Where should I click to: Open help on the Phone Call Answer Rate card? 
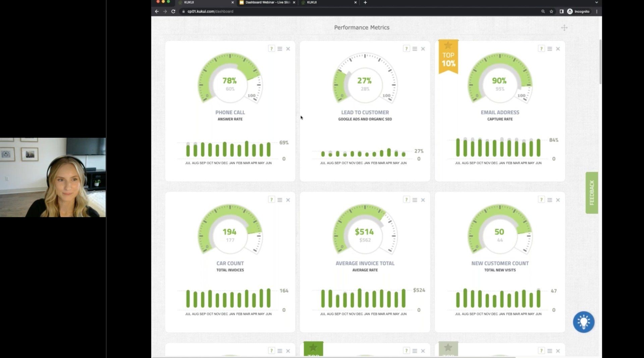click(x=271, y=49)
